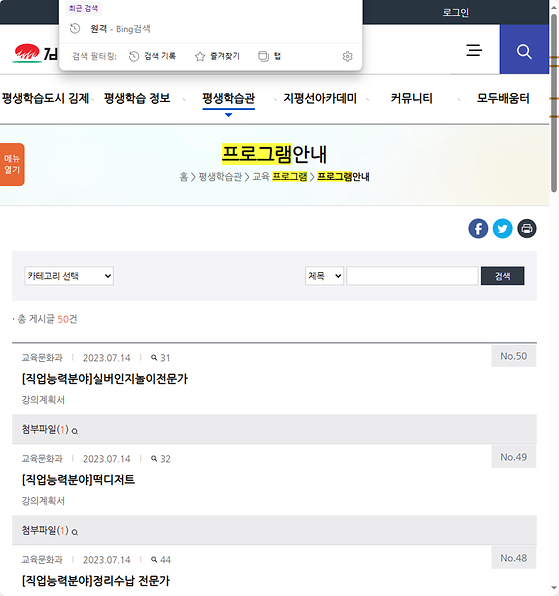Click the Gimje city logo
This screenshot has height=596, width=559.
click(x=35, y=53)
